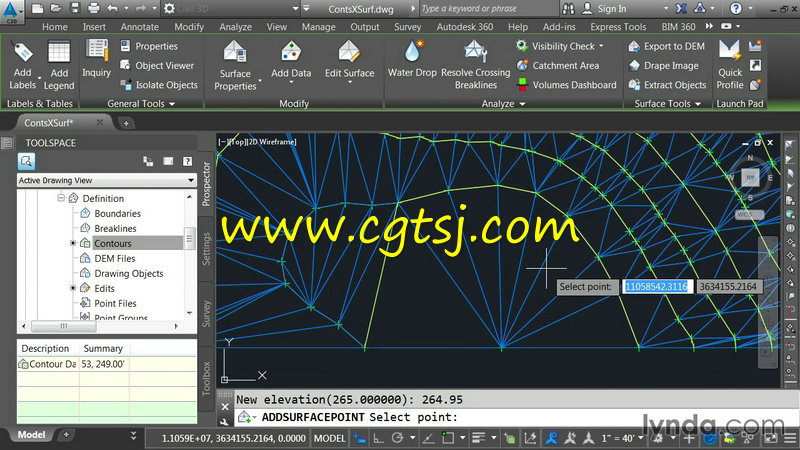
Task: Launch the Quick Profile tool
Action: tap(730, 65)
